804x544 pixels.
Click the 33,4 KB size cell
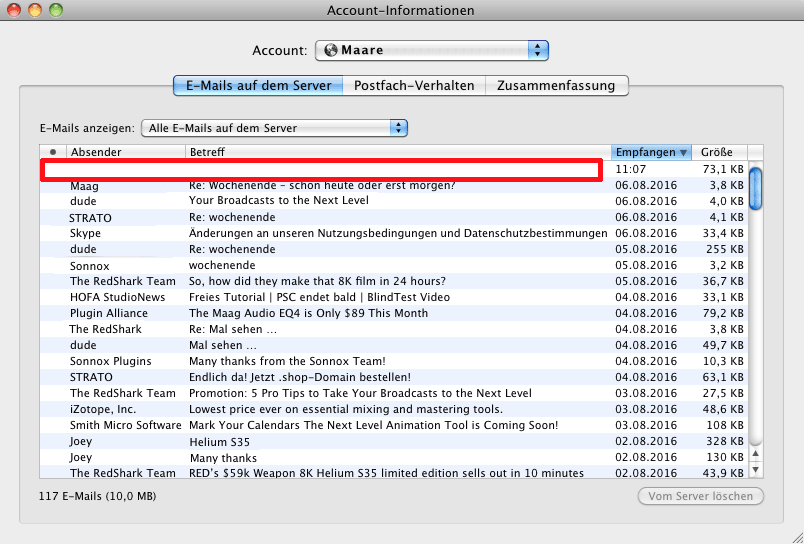click(722, 233)
